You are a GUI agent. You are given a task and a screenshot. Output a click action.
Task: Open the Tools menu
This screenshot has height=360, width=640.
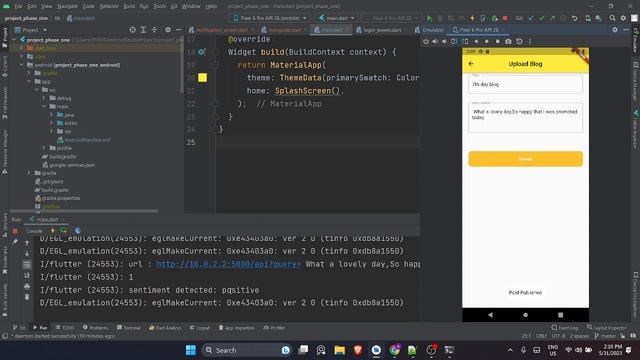tap(160, 6)
